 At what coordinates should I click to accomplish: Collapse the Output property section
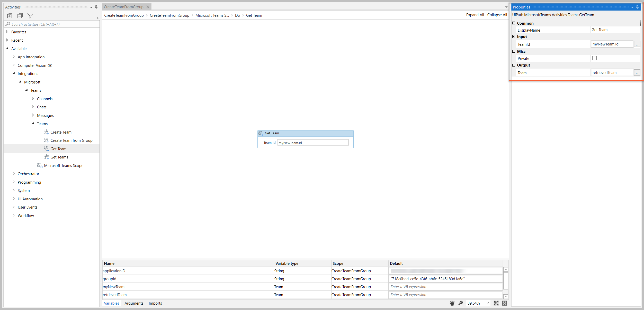514,65
